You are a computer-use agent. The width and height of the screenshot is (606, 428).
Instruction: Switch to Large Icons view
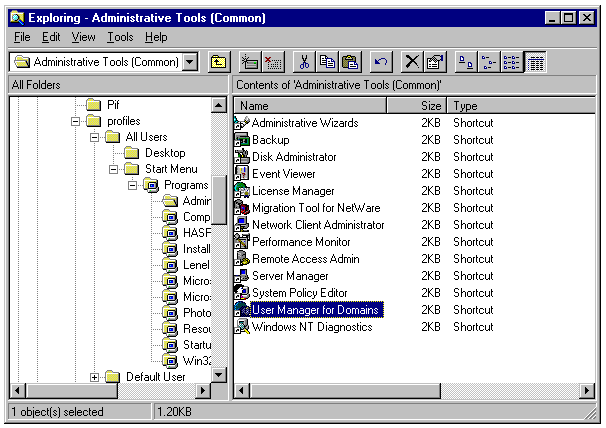466,62
